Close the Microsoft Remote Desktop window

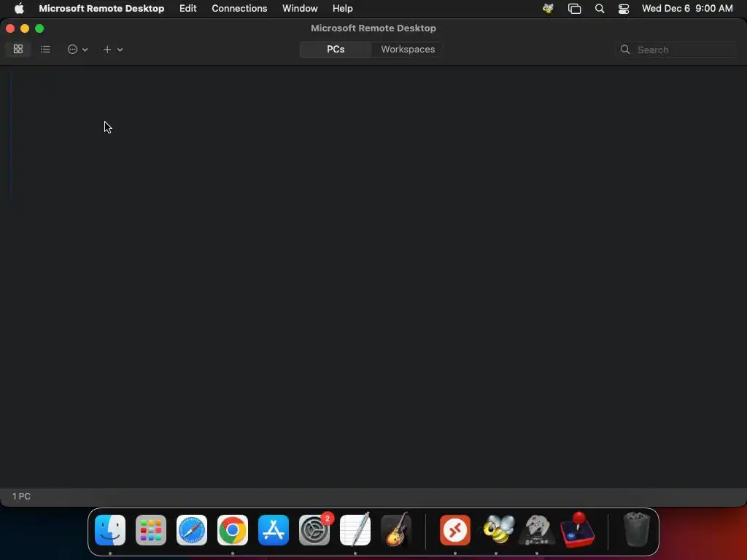click(x=10, y=28)
